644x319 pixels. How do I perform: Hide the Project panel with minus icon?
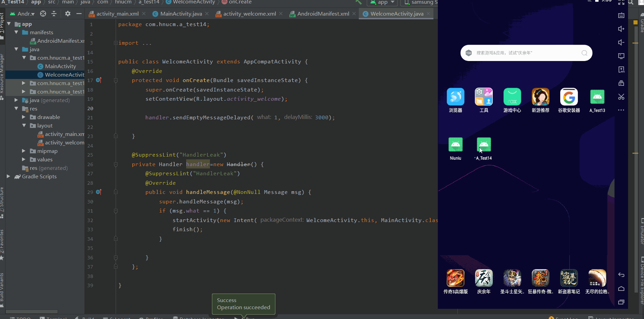(79, 14)
